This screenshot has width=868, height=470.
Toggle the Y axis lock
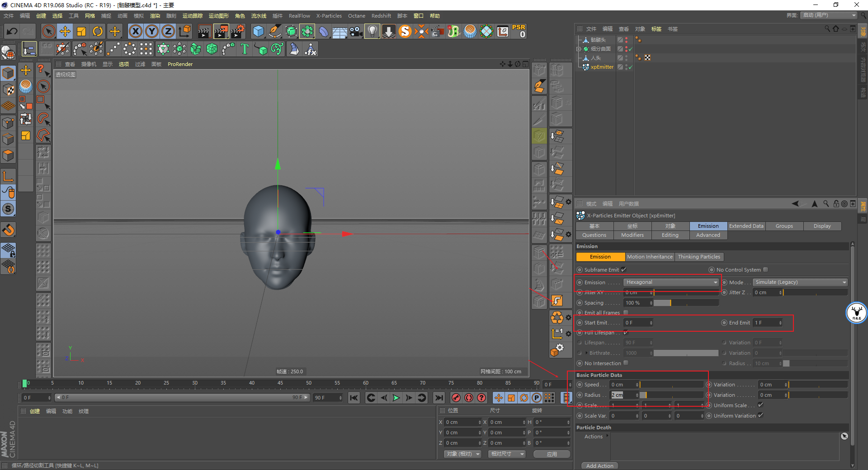(152, 31)
